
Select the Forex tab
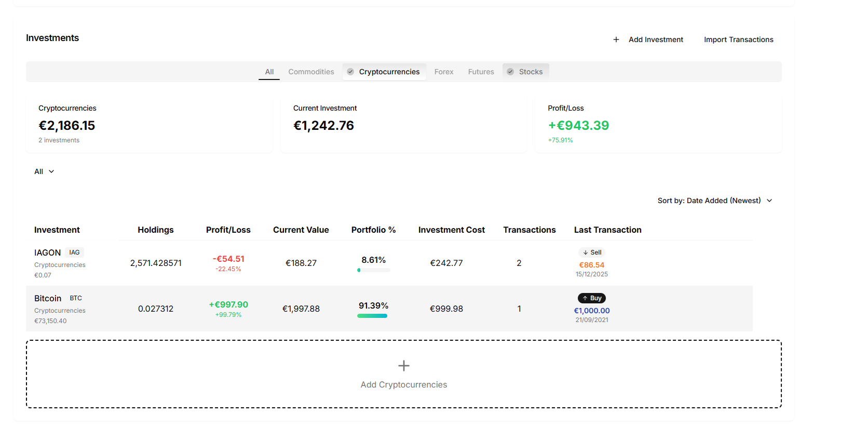[x=443, y=72]
